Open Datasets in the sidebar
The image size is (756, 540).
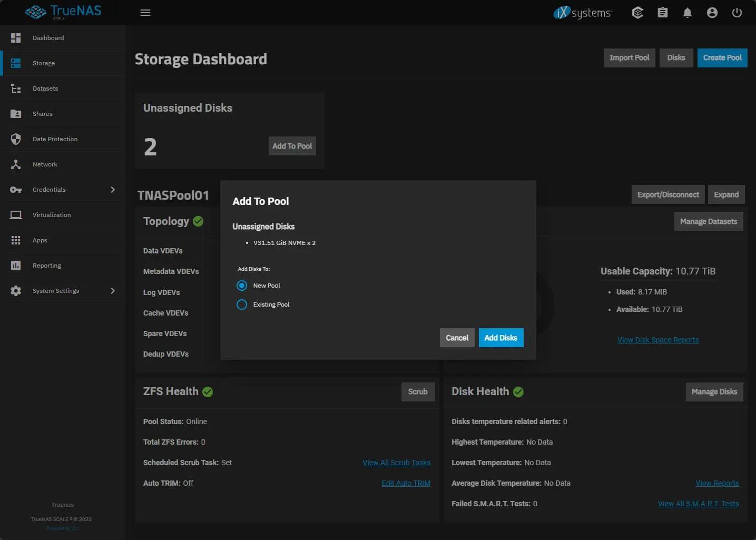click(45, 89)
